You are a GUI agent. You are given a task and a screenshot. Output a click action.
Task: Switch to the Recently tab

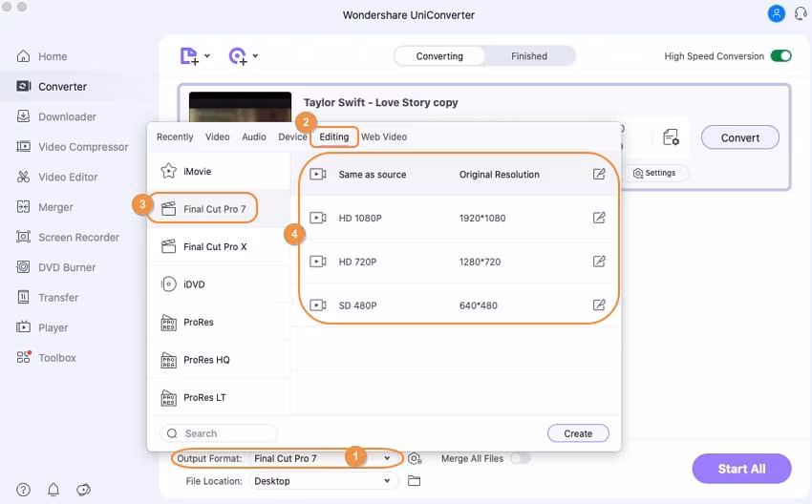[x=175, y=136]
